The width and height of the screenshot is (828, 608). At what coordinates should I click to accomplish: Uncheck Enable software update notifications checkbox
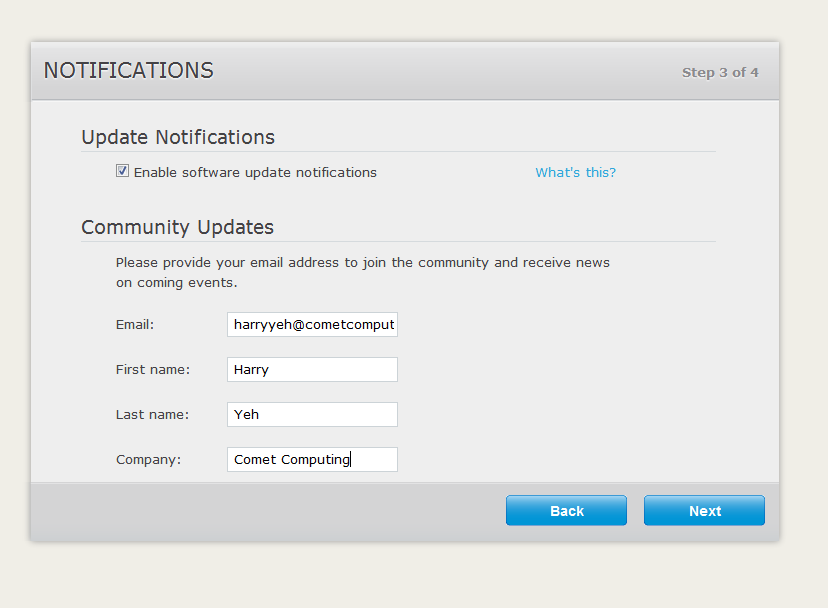click(x=122, y=171)
